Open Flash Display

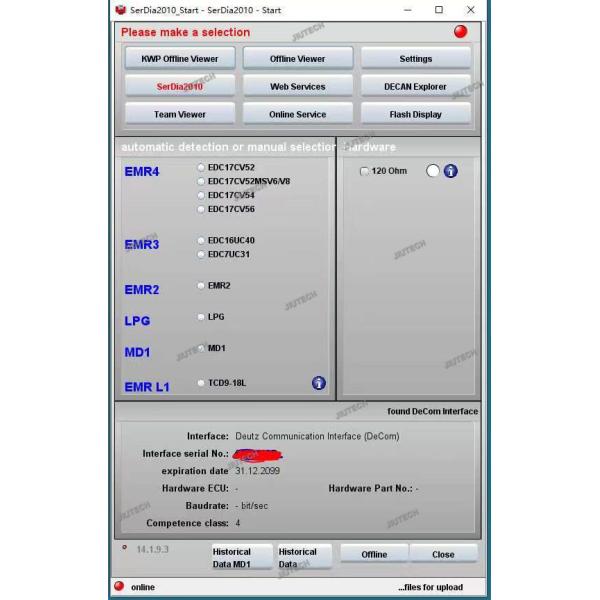pos(416,114)
